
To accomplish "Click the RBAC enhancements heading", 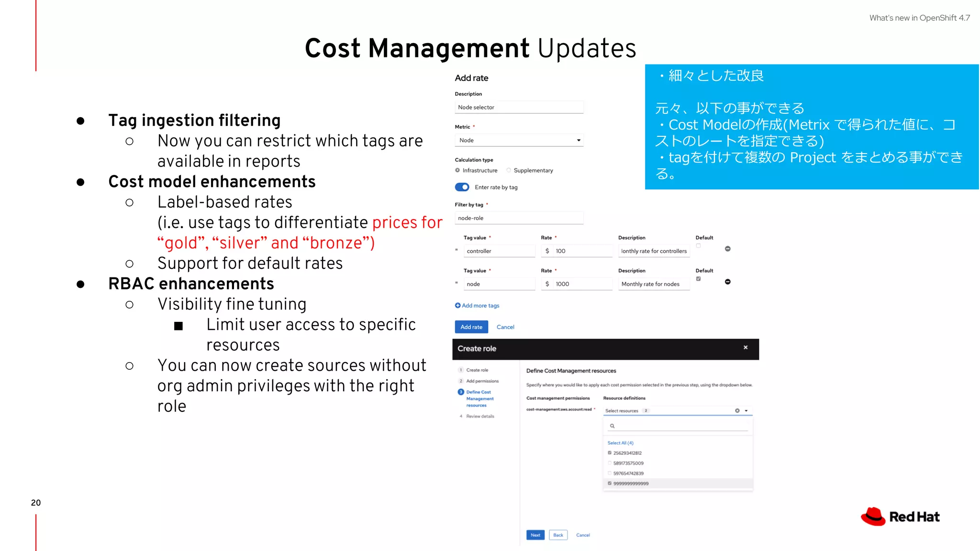I will (x=191, y=284).
